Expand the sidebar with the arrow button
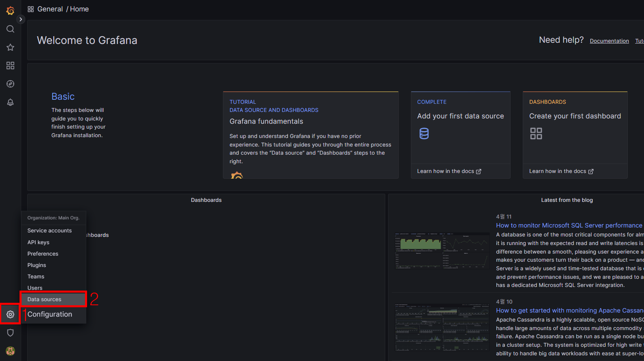 tap(21, 19)
